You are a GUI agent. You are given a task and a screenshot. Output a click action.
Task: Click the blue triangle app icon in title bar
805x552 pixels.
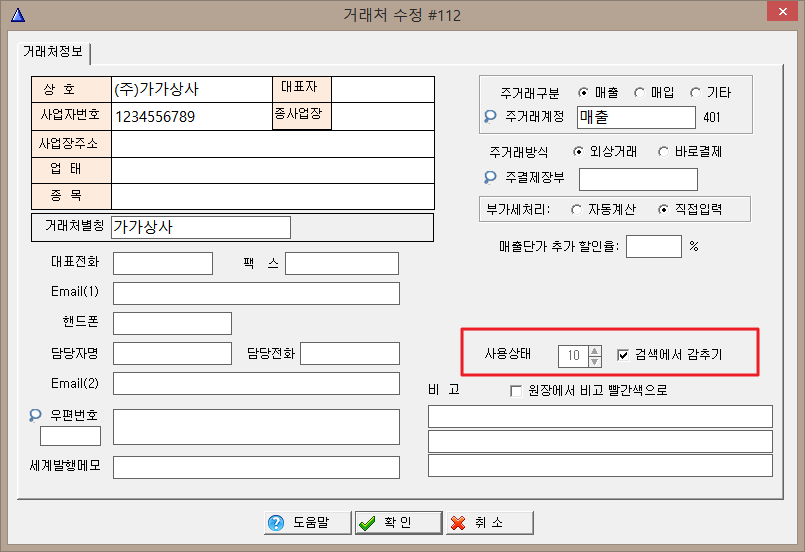(18, 15)
